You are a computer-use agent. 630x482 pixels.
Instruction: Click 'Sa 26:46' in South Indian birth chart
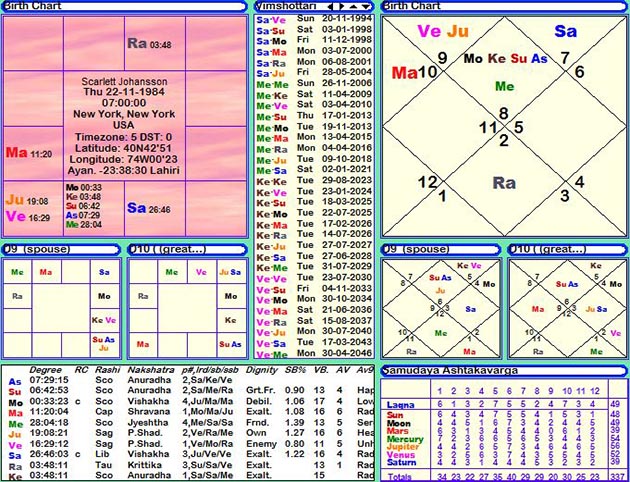pos(149,208)
